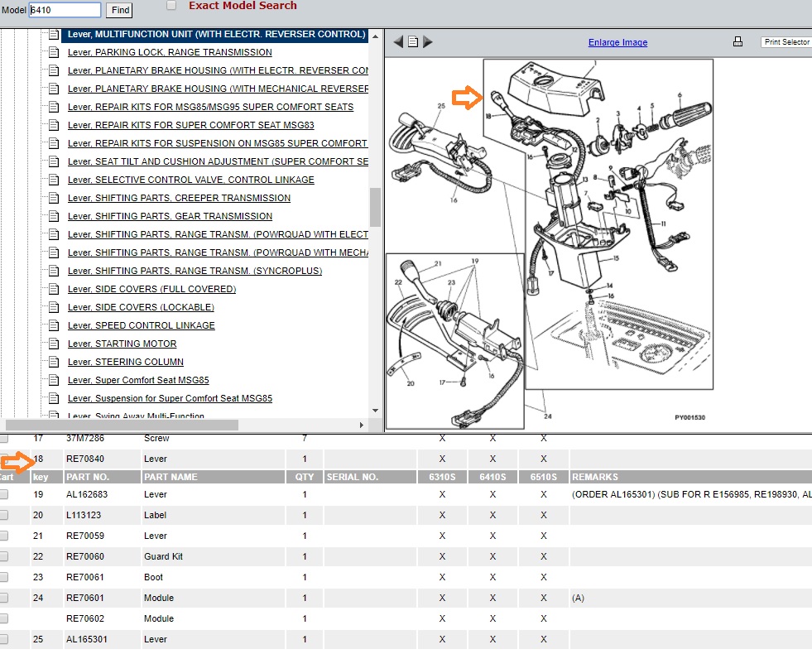Click the printer icon above the diagram

pyautogui.click(x=738, y=42)
